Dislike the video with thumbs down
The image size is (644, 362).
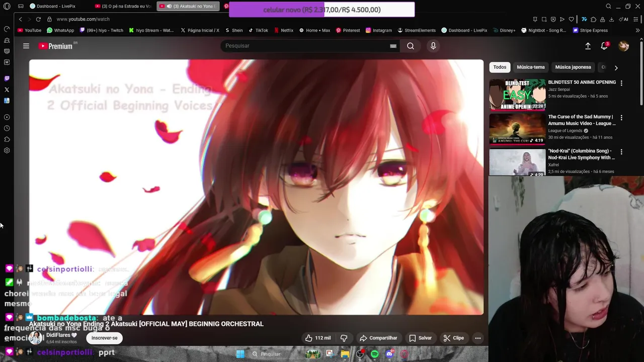tap(344, 338)
